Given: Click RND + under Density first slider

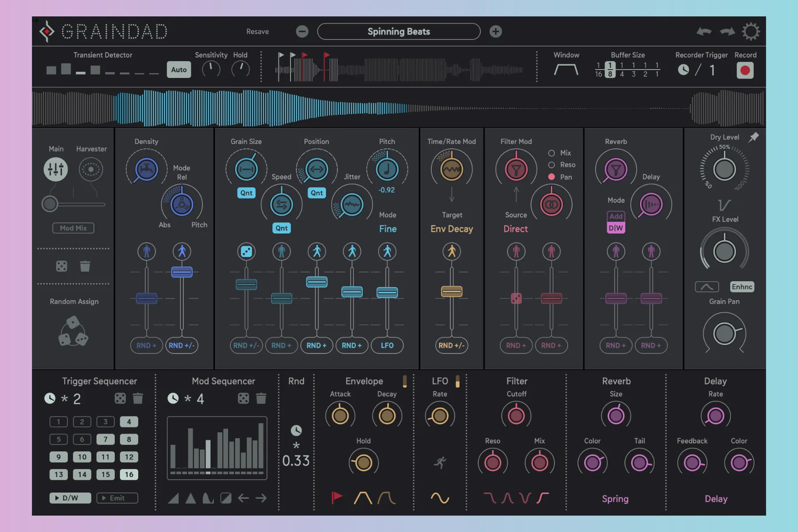Looking at the screenshot, I should pyautogui.click(x=146, y=345).
